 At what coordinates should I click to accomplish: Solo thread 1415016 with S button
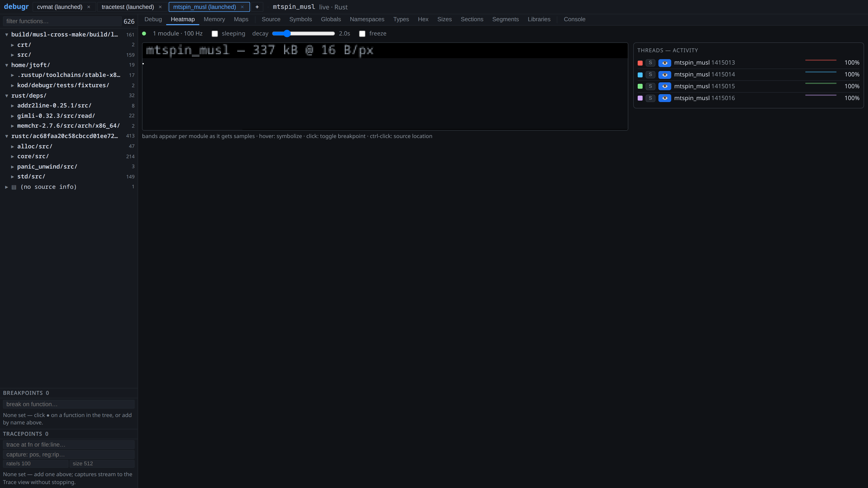[x=650, y=98]
